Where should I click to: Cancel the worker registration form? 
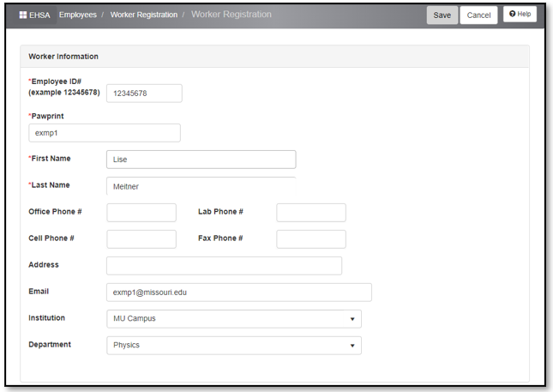478,15
